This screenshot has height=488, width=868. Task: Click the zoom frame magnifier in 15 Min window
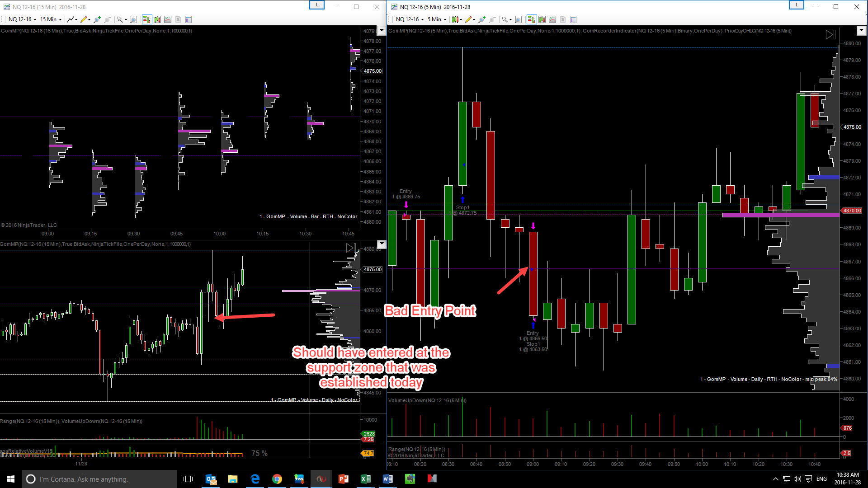click(133, 19)
